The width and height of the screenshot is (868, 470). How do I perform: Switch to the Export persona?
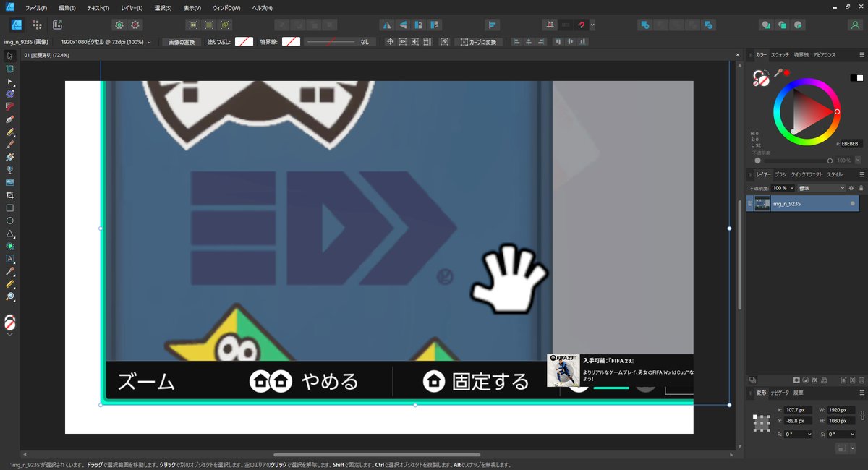tap(57, 24)
